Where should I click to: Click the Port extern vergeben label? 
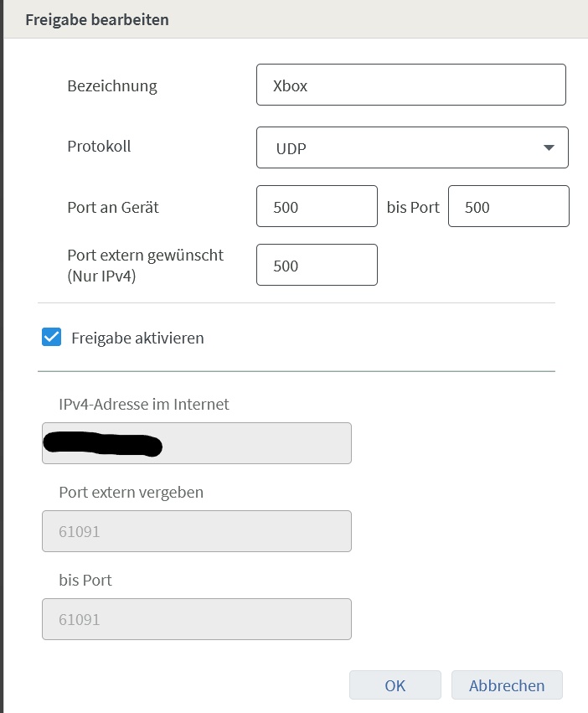(131, 492)
